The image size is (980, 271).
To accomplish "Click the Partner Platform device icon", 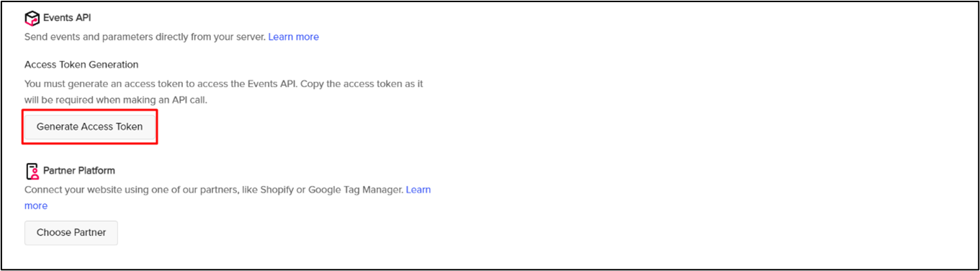I will pos(32,171).
